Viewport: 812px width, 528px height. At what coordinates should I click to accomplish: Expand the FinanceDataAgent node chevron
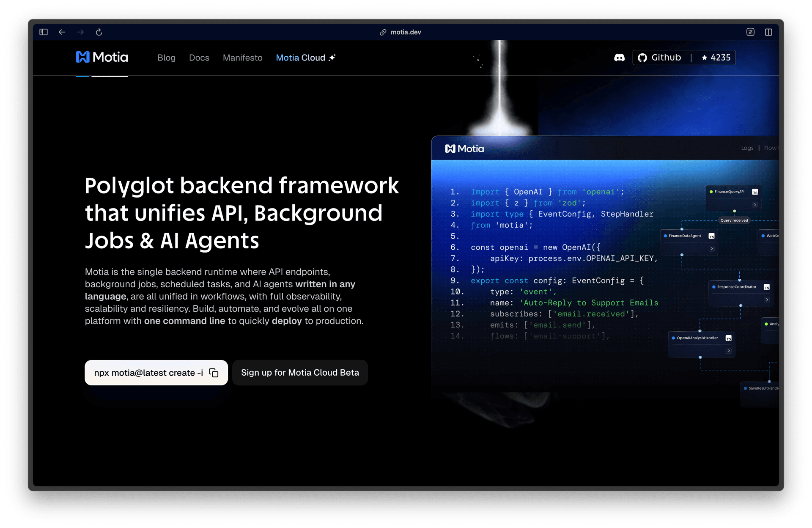(x=712, y=249)
